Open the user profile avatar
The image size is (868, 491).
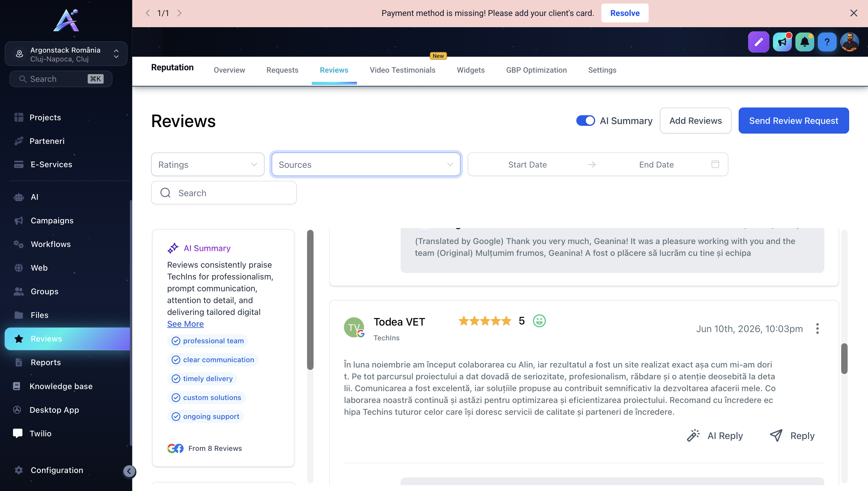(849, 42)
